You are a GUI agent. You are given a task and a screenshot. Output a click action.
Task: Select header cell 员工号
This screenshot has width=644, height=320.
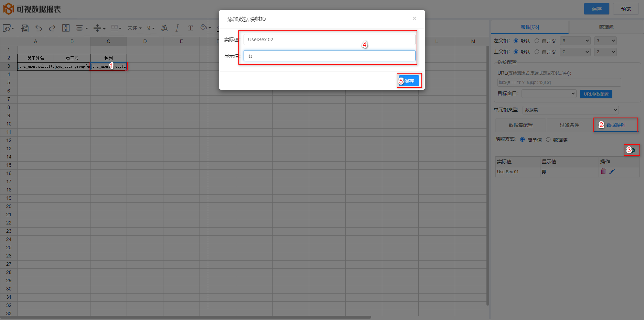click(72, 58)
